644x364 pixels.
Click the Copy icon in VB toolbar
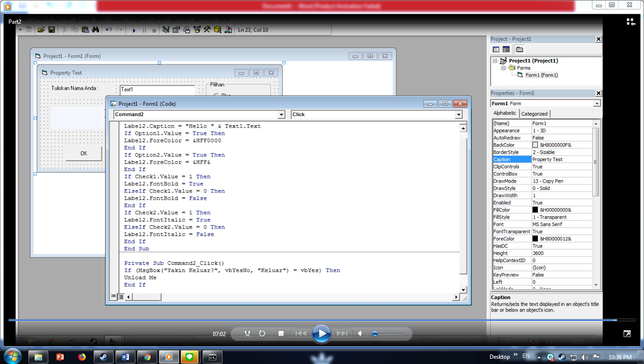pos(75,30)
